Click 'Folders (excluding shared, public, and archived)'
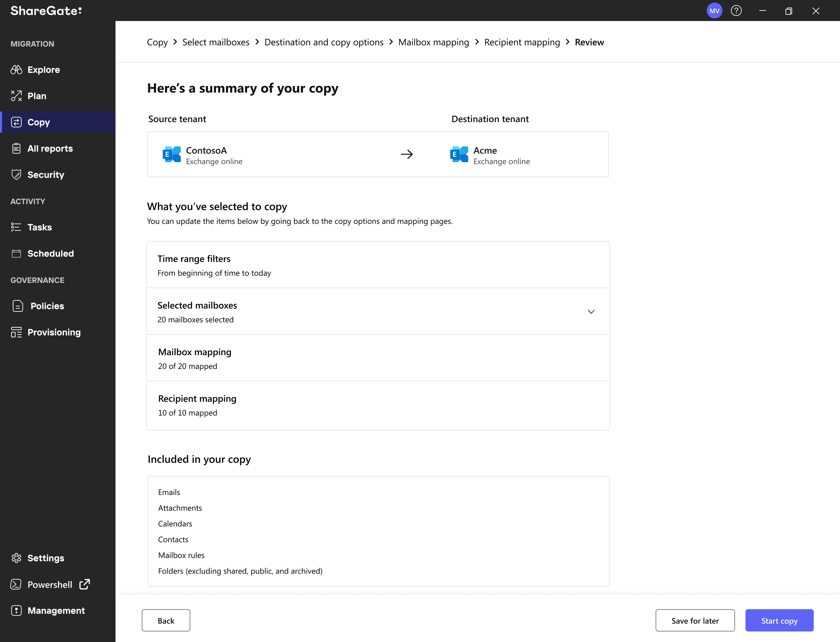This screenshot has width=840, height=642. point(240,571)
